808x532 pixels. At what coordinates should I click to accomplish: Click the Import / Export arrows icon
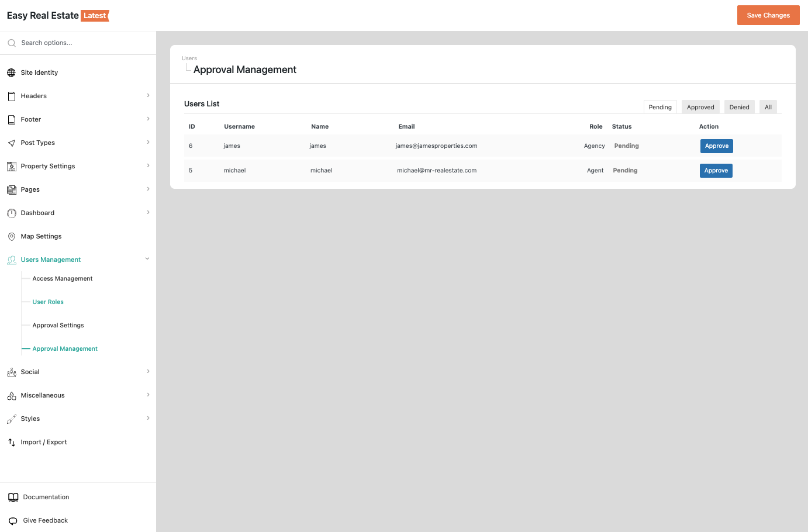pos(11,442)
